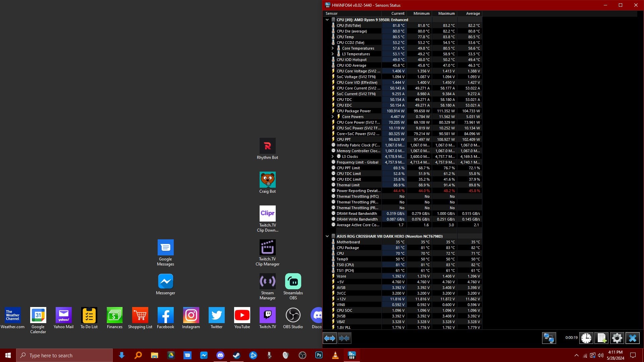Open Battle.net from the taskbar
The image size is (644, 362).
253,355
